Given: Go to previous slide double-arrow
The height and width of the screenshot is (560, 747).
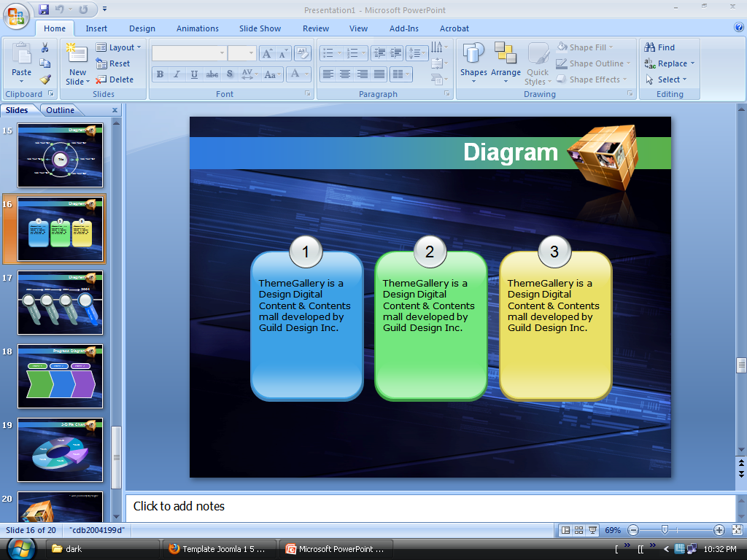Looking at the screenshot, I should tap(741, 463).
